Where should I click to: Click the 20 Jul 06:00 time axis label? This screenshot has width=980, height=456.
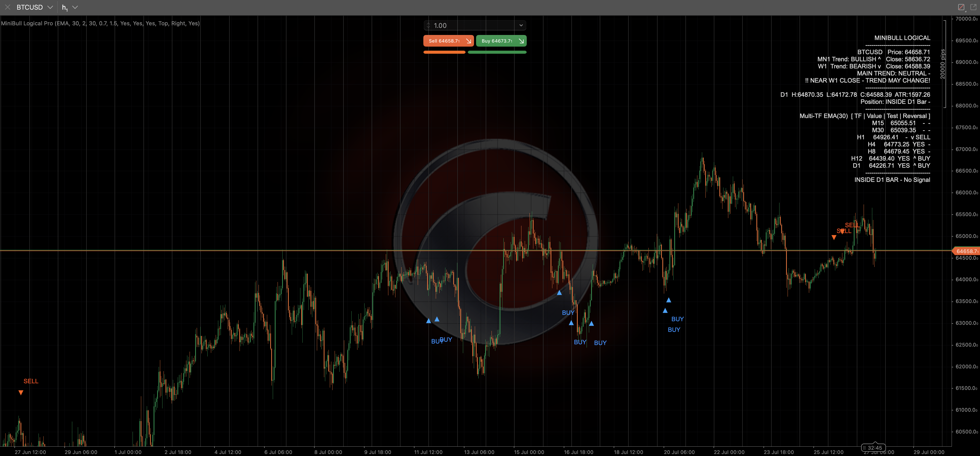click(x=679, y=452)
